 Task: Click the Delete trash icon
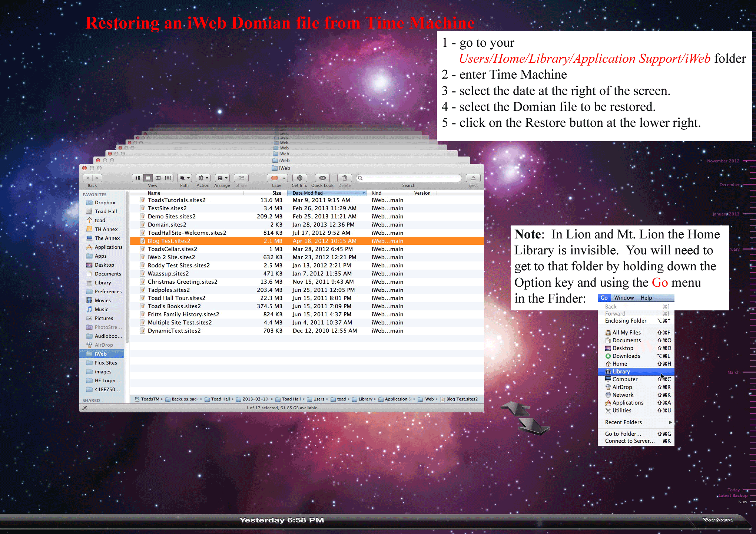pos(344,178)
